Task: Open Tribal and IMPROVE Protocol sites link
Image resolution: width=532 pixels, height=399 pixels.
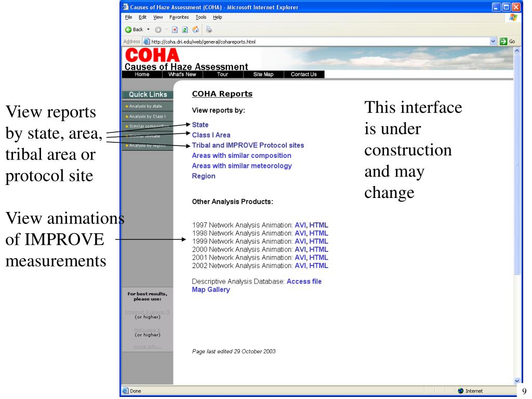Action: tap(248, 145)
